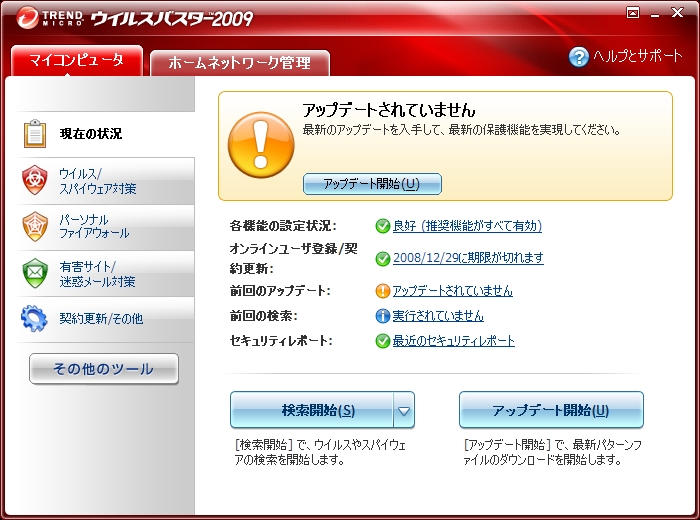The height and width of the screenshot is (520, 700).
Task: Open 契約更新/その他 section
Action: tap(105, 319)
